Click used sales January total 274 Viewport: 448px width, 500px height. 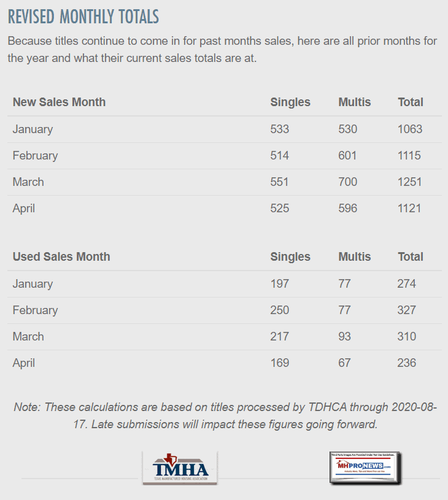pyautogui.click(x=406, y=284)
